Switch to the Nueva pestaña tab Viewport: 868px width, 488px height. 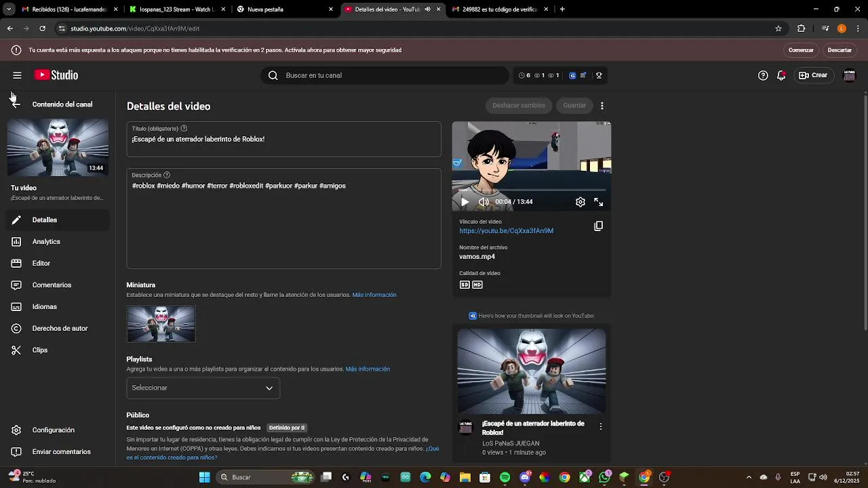point(285,9)
